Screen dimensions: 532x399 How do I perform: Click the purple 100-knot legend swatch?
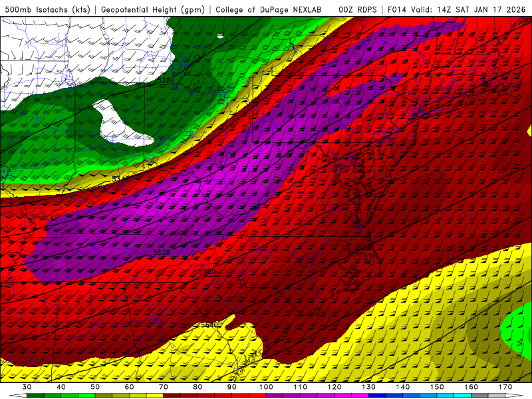pos(275,396)
